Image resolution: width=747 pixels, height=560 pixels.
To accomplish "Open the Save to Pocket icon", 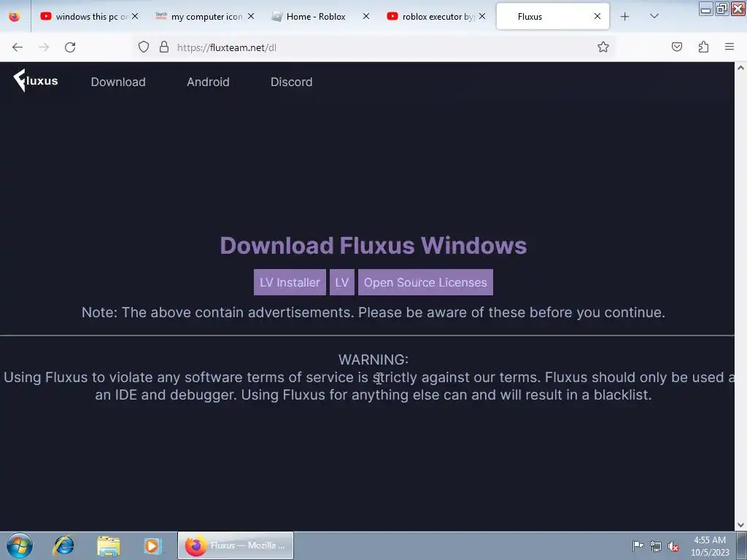I will (x=677, y=47).
